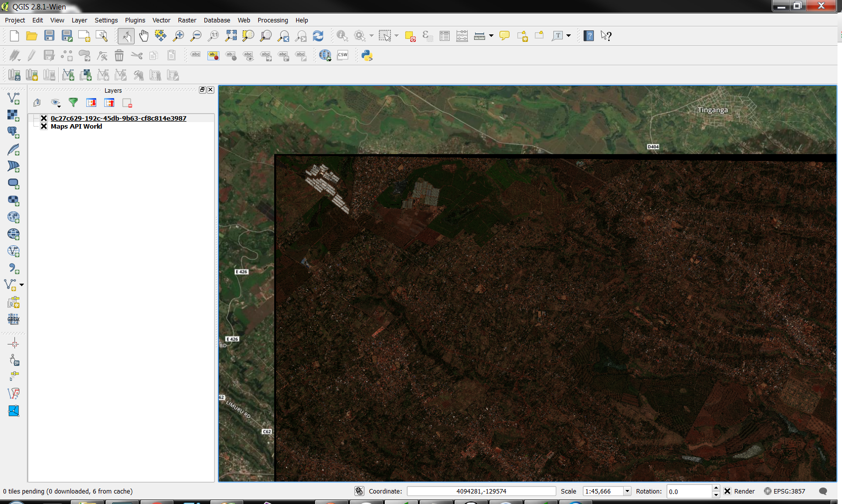Click the Identify Features tool
842x504 pixels.
coord(342,36)
